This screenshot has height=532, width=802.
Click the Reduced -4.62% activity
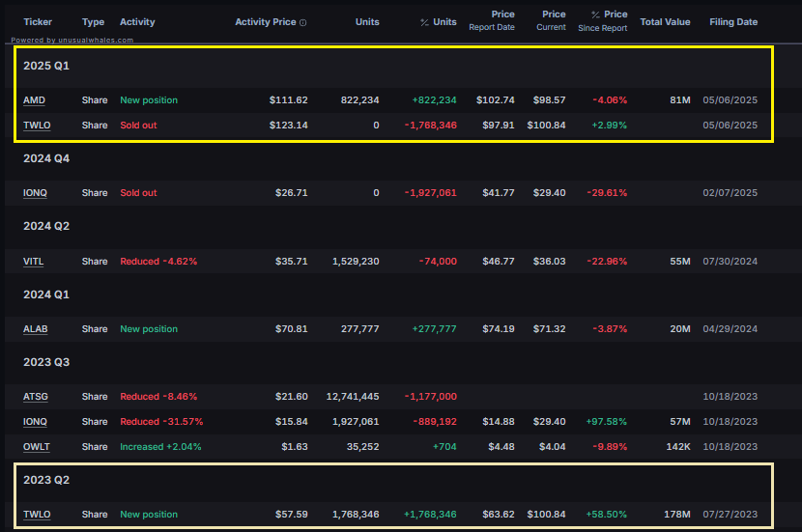pyautogui.click(x=158, y=261)
